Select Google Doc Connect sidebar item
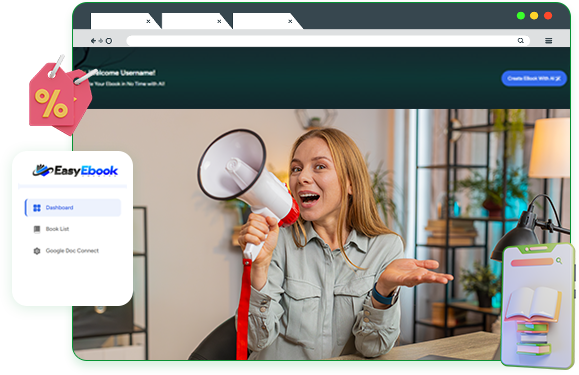The image size is (579, 375). 73,251
